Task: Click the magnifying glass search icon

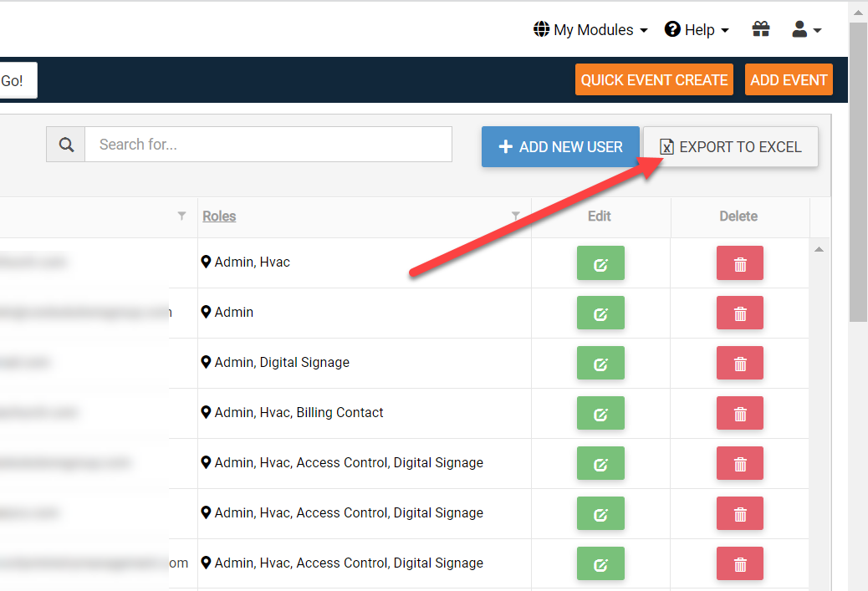Action: (x=66, y=145)
